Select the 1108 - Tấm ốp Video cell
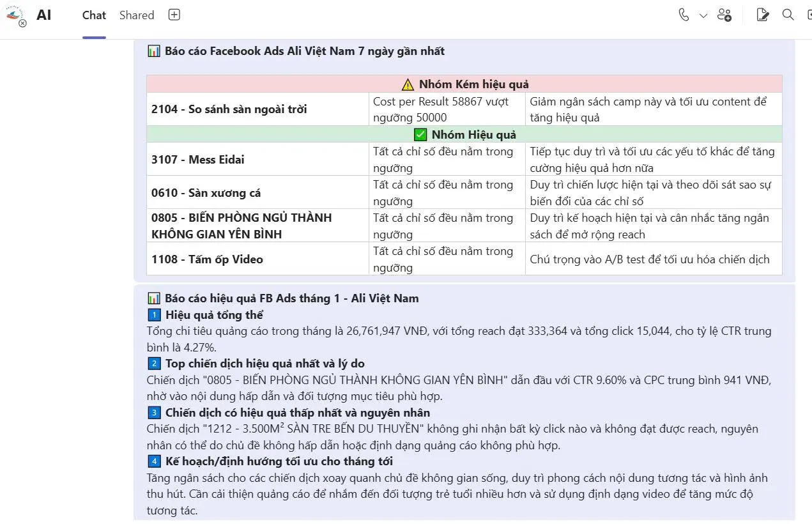 207,259
